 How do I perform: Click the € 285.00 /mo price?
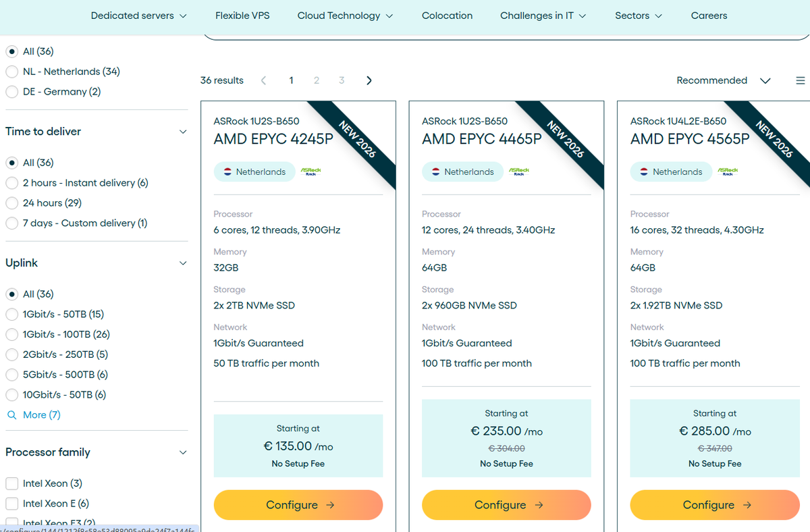pos(715,431)
